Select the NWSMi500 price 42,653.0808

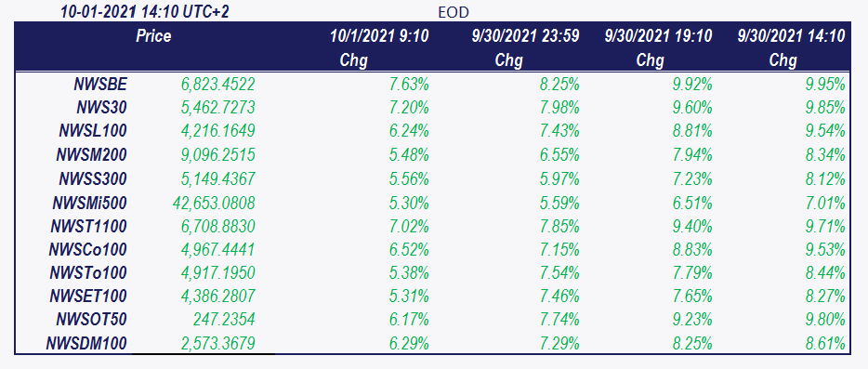tap(214, 203)
